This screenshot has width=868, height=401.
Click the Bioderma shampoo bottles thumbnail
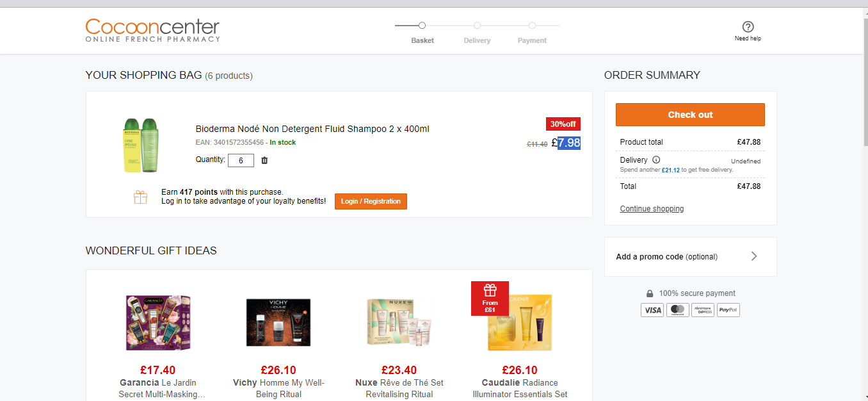point(140,145)
